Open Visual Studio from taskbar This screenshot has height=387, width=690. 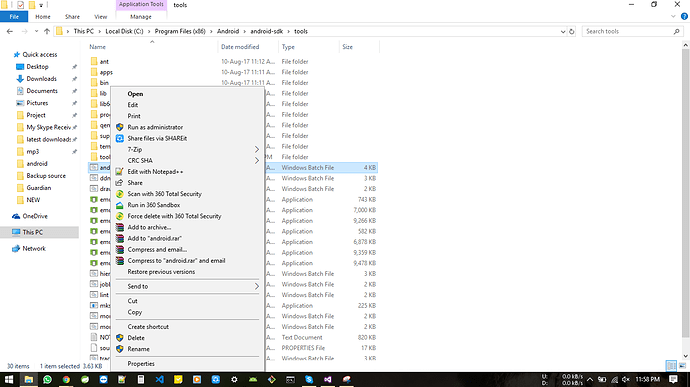point(328,380)
